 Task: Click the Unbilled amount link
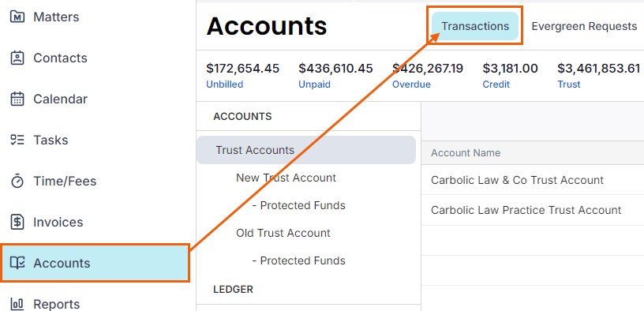point(225,84)
